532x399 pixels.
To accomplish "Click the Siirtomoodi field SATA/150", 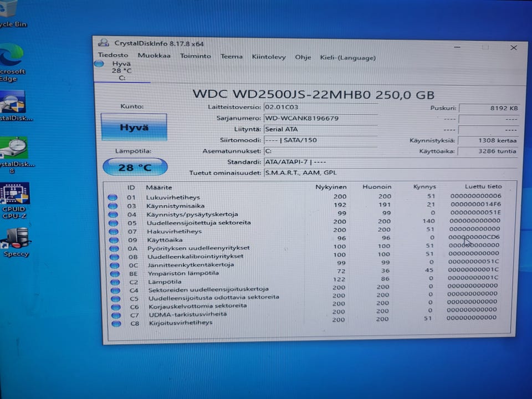I will click(321, 140).
